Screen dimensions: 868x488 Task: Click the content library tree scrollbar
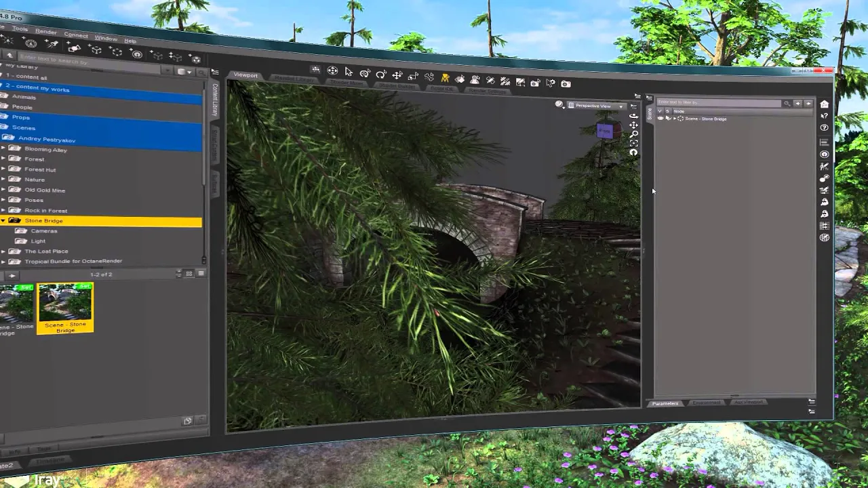[204, 136]
